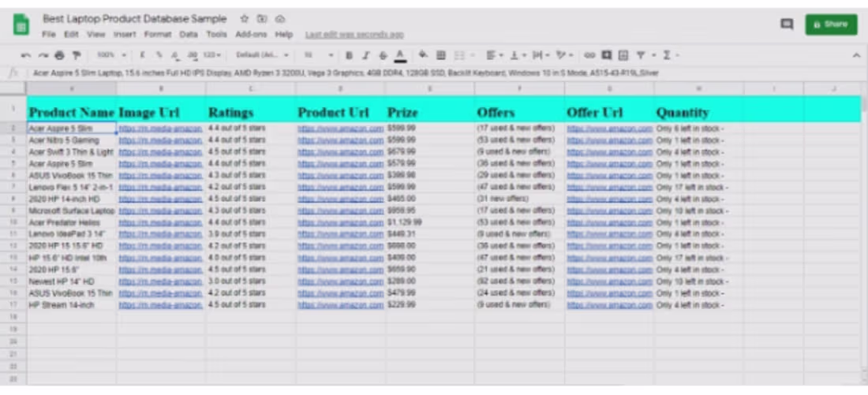Screen dimensions: 868x395
Task: Create a filter with the funnel icon
Action: coord(641,55)
